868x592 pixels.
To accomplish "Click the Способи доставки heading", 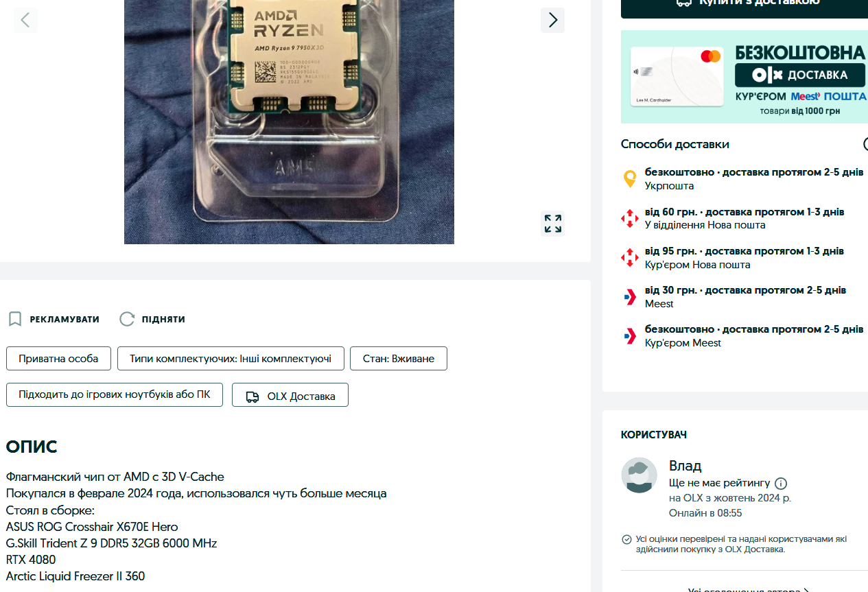I will [x=675, y=144].
